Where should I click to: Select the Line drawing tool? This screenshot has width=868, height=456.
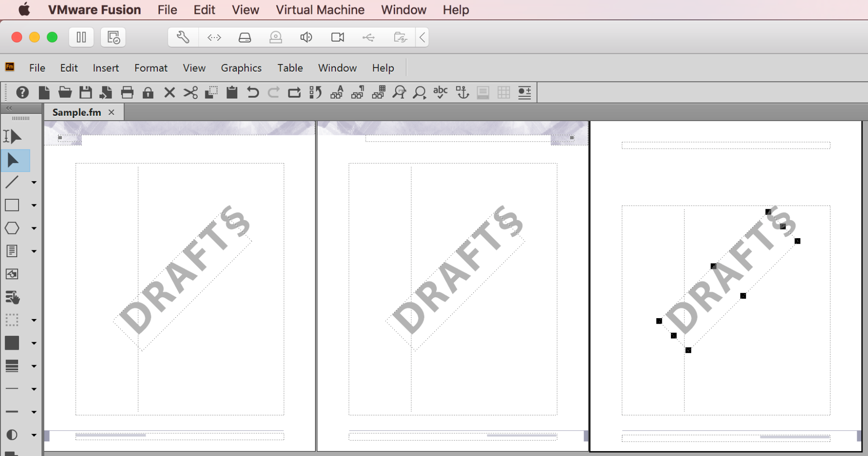click(12, 182)
